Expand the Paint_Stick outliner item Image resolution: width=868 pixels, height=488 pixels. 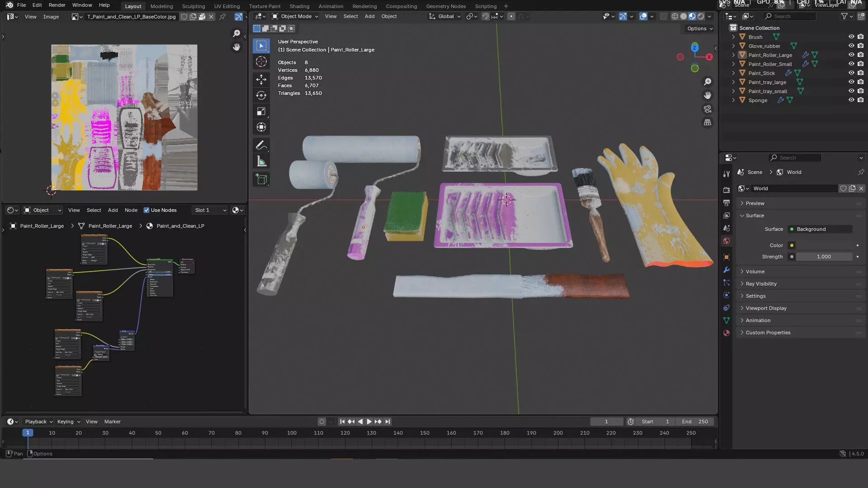pyautogui.click(x=733, y=73)
